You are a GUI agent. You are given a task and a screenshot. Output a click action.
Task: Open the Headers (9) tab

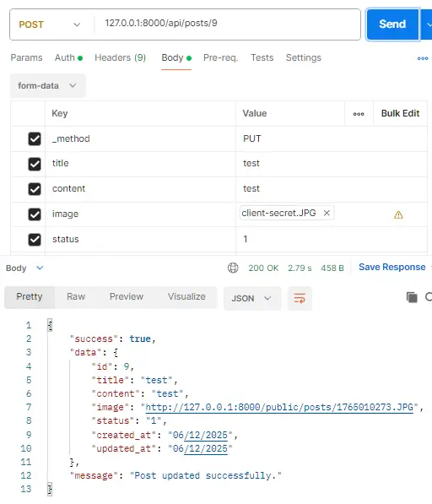coord(120,57)
